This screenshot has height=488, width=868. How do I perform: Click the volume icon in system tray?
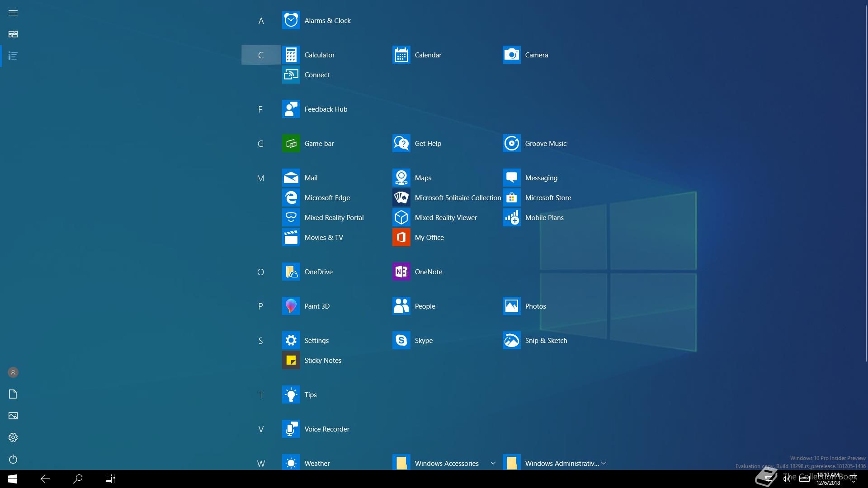(787, 479)
